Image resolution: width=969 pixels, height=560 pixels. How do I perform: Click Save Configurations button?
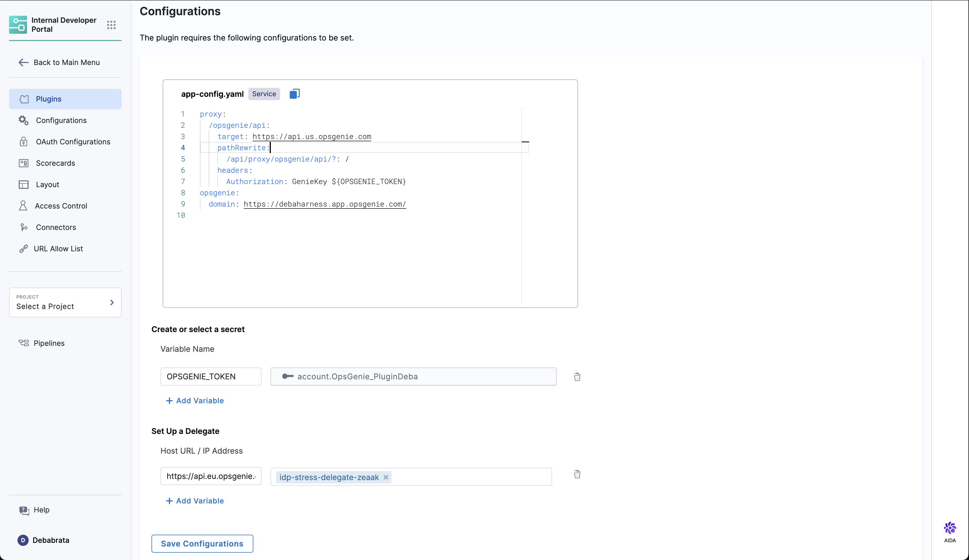point(202,543)
